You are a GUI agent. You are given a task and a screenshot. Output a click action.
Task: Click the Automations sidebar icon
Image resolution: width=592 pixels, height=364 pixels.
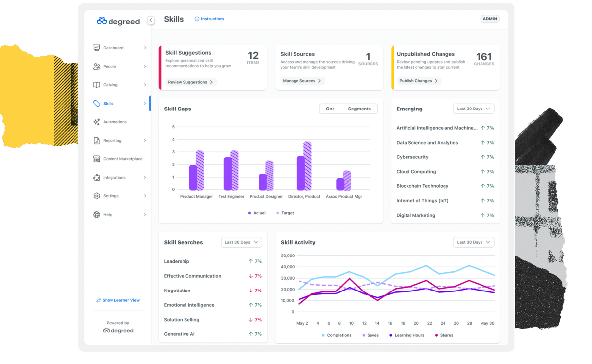tap(96, 122)
